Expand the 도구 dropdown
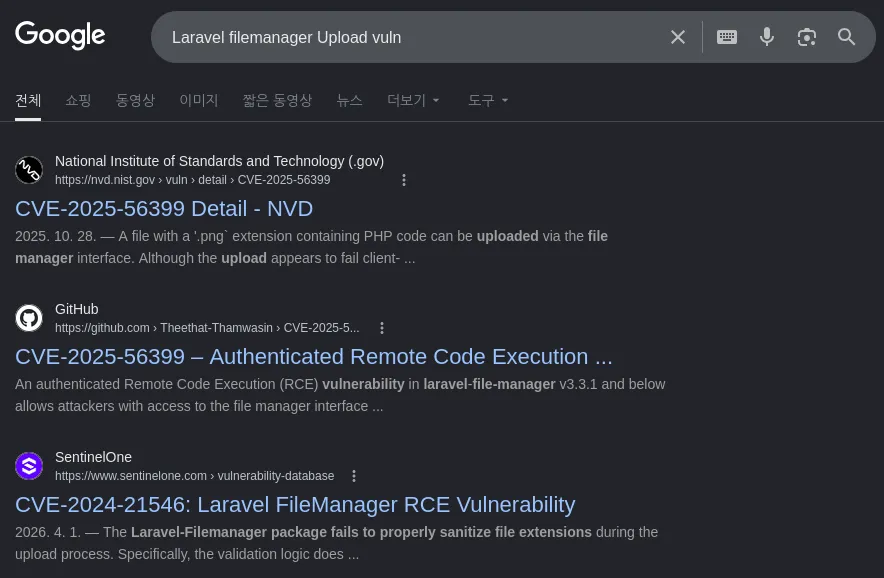Image resolution: width=884 pixels, height=578 pixels. 488,100
